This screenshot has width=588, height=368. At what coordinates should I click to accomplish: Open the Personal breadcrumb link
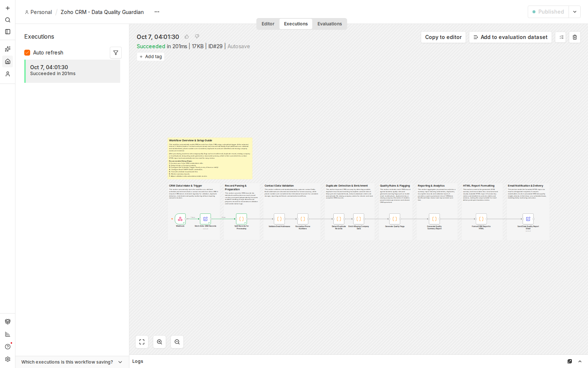pos(38,12)
